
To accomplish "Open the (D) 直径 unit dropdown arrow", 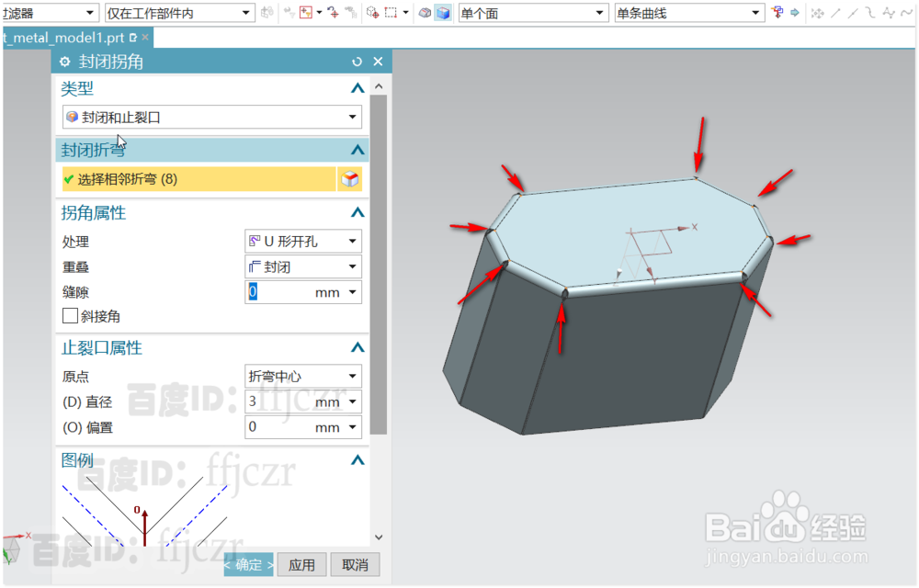I will [x=352, y=401].
